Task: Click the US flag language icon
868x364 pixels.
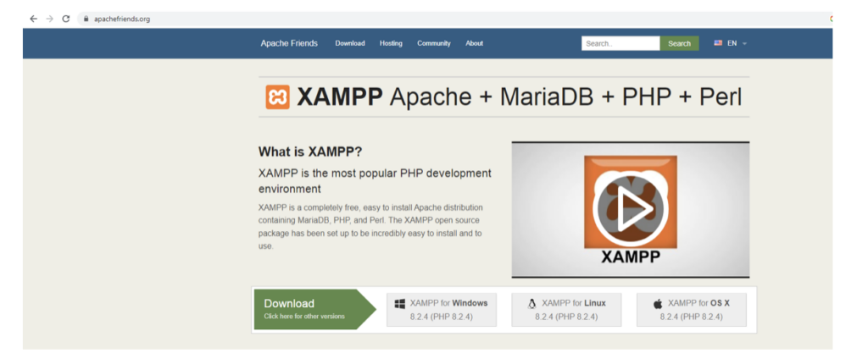Action: (718, 43)
